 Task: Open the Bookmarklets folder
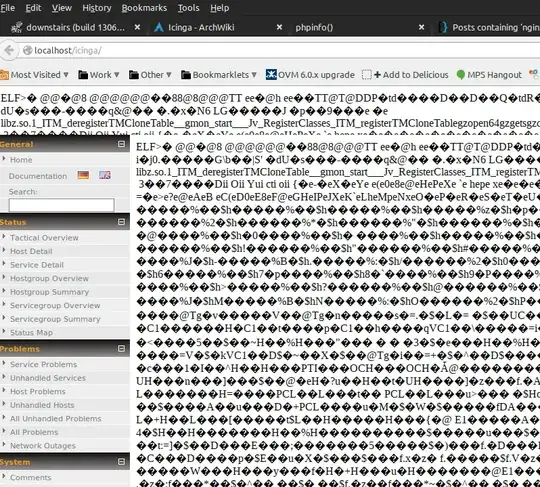click(x=219, y=75)
